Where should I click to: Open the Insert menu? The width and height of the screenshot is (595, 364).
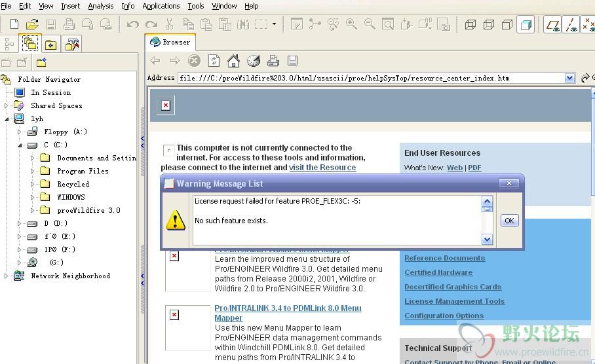(x=71, y=6)
